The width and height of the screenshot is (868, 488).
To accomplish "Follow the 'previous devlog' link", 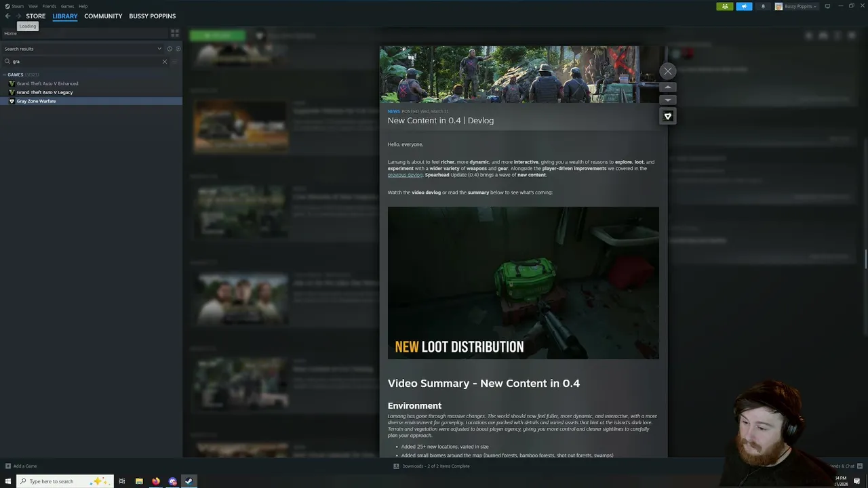I will pos(405,175).
